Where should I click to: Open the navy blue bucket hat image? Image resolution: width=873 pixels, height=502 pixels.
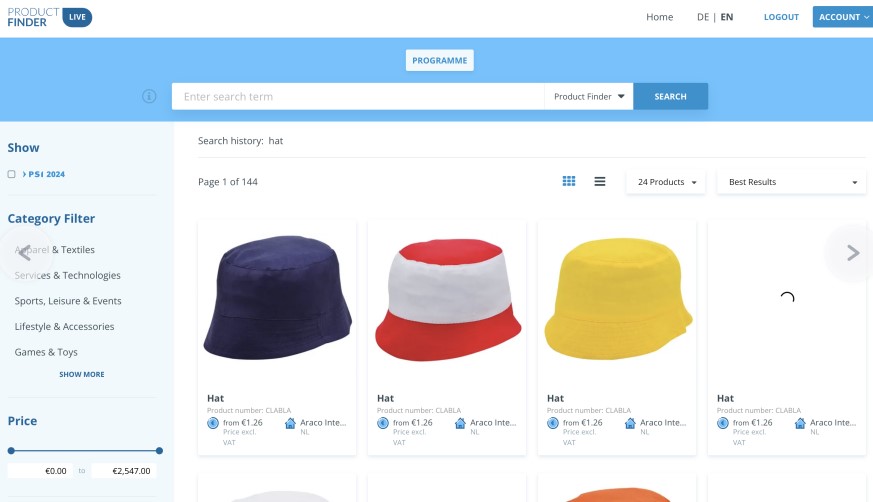coord(277,298)
